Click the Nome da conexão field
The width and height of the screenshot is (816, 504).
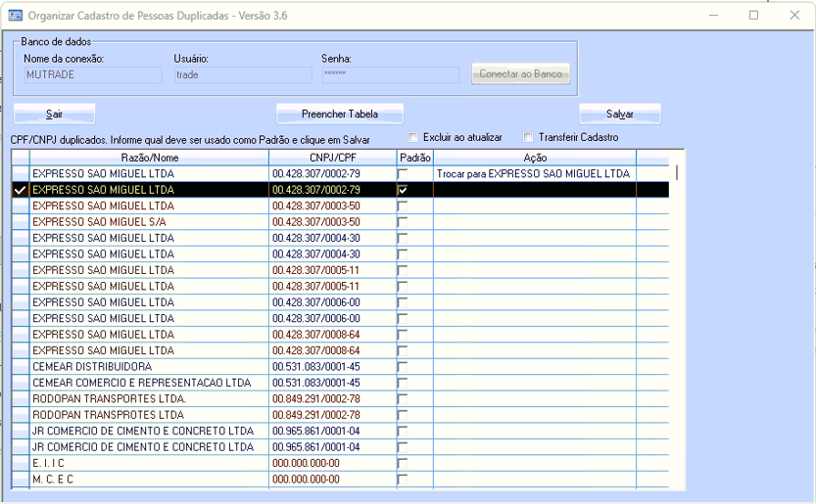[92, 74]
